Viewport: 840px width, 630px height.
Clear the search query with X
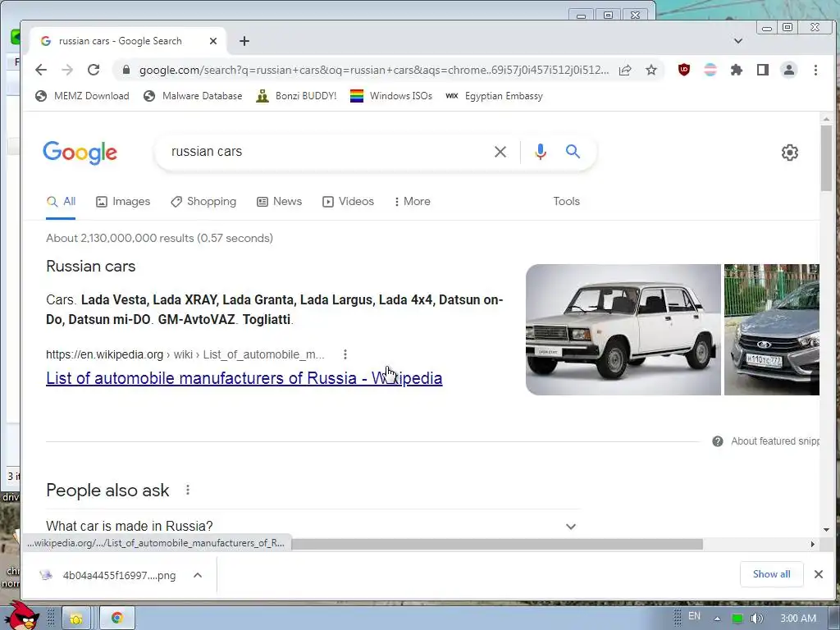point(500,152)
